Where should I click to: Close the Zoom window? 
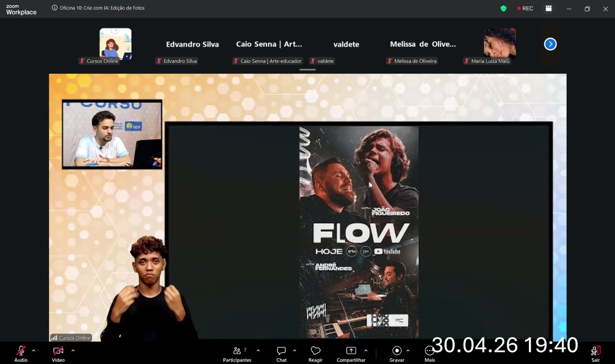tap(605, 9)
